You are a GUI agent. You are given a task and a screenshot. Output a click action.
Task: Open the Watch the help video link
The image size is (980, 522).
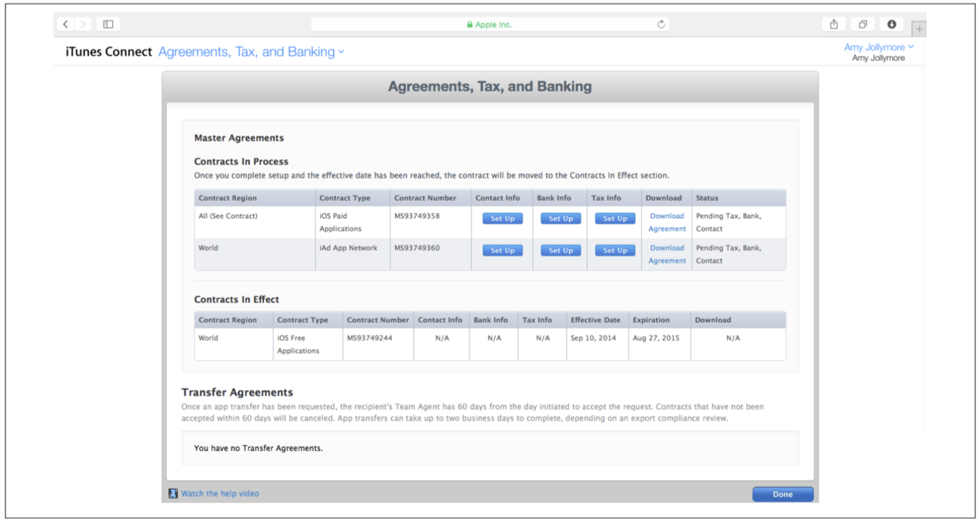pyautogui.click(x=220, y=494)
